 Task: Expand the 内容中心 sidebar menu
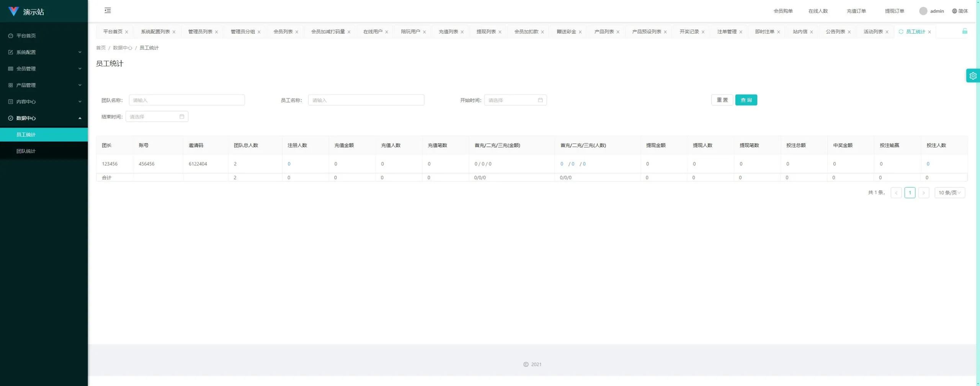[x=44, y=101]
